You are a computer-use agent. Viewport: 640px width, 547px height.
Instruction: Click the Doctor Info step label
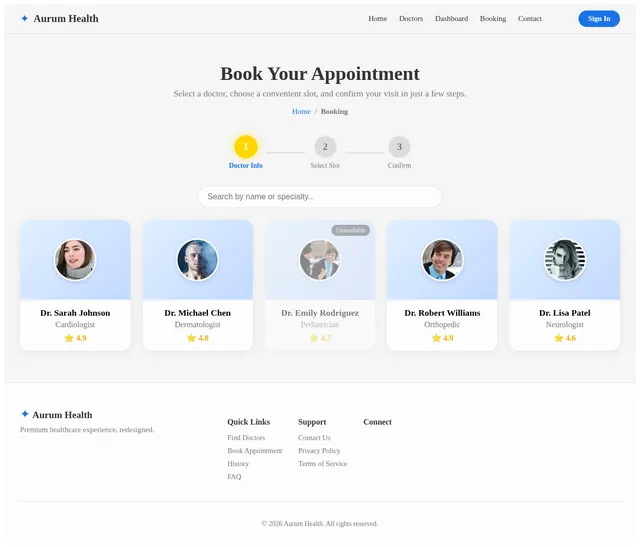(246, 165)
